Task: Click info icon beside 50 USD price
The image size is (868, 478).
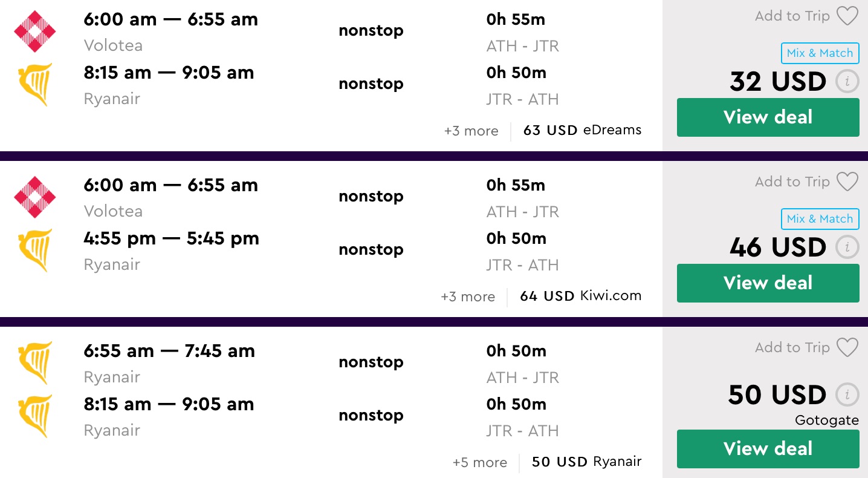Action: [x=847, y=395]
